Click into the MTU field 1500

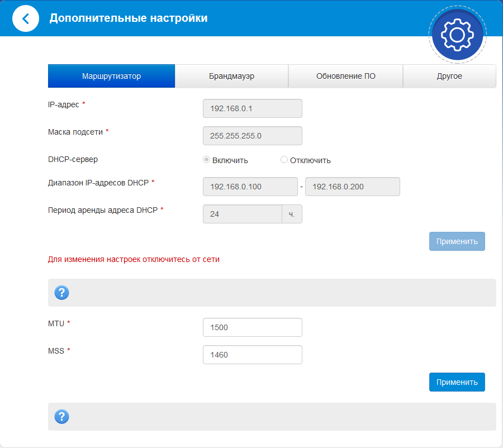pos(253,327)
